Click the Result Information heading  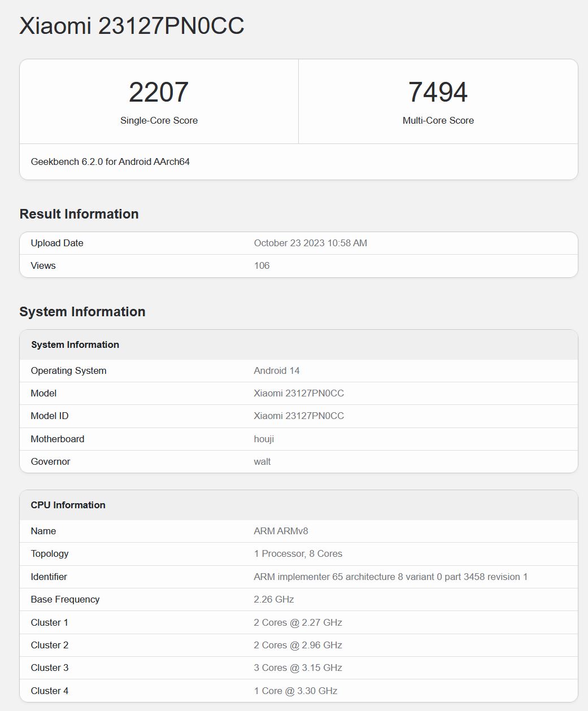pyautogui.click(x=79, y=214)
